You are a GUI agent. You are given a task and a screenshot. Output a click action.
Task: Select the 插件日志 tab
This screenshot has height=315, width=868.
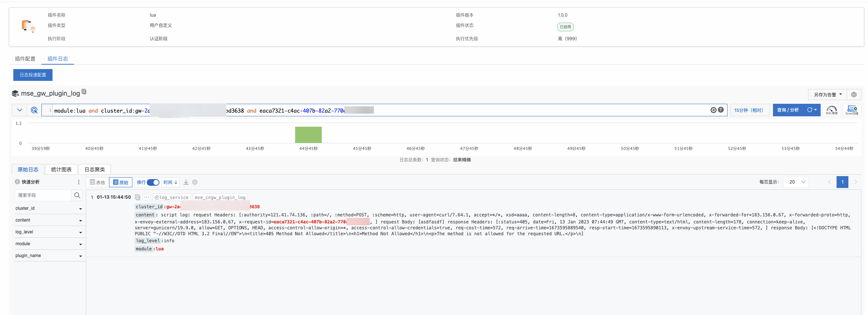coord(58,59)
